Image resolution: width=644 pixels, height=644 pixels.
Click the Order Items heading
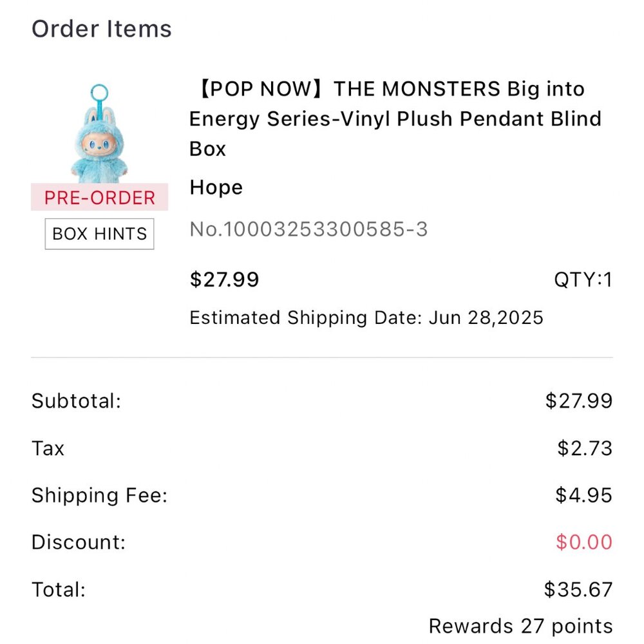[102, 29]
